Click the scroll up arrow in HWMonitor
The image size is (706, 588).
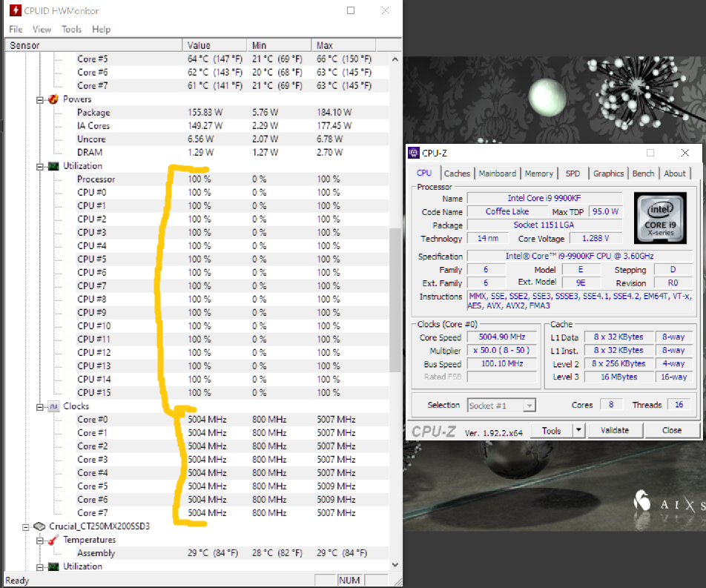pyautogui.click(x=395, y=59)
